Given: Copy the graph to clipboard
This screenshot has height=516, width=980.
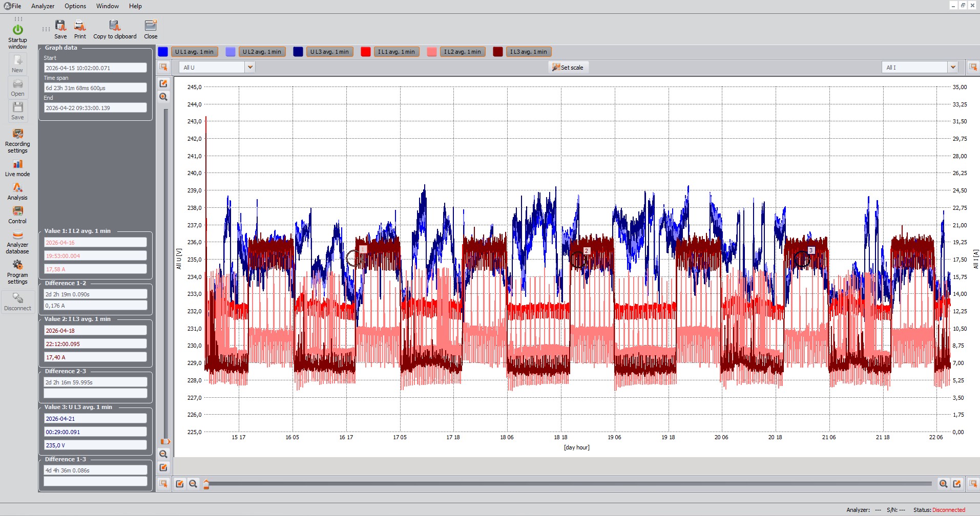Looking at the screenshot, I should coord(115,30).
